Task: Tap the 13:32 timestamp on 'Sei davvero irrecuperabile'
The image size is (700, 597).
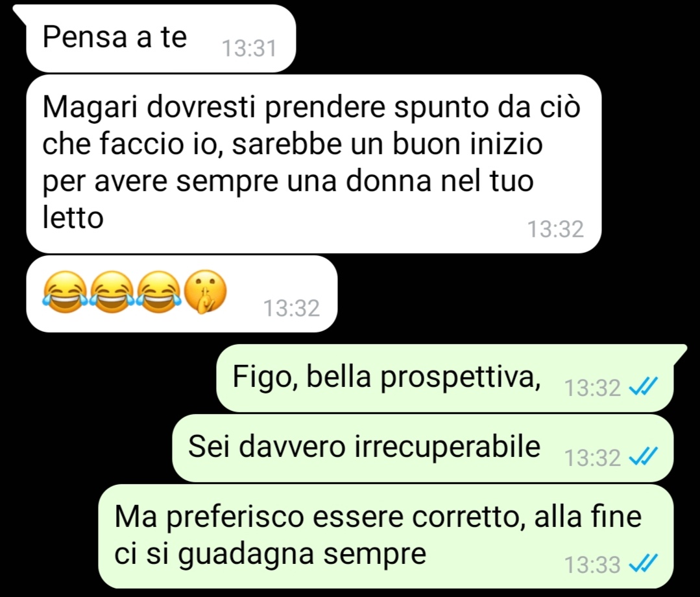Action: [592, 458]
